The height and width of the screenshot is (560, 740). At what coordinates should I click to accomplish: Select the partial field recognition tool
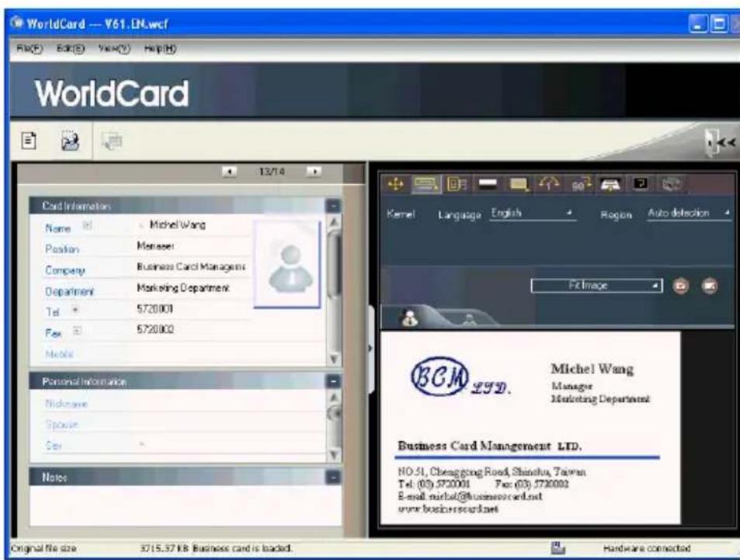(457, 185)
